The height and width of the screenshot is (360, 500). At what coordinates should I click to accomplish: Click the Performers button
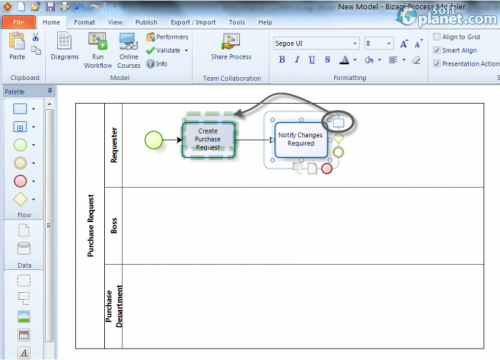click(x=167, y=37)
